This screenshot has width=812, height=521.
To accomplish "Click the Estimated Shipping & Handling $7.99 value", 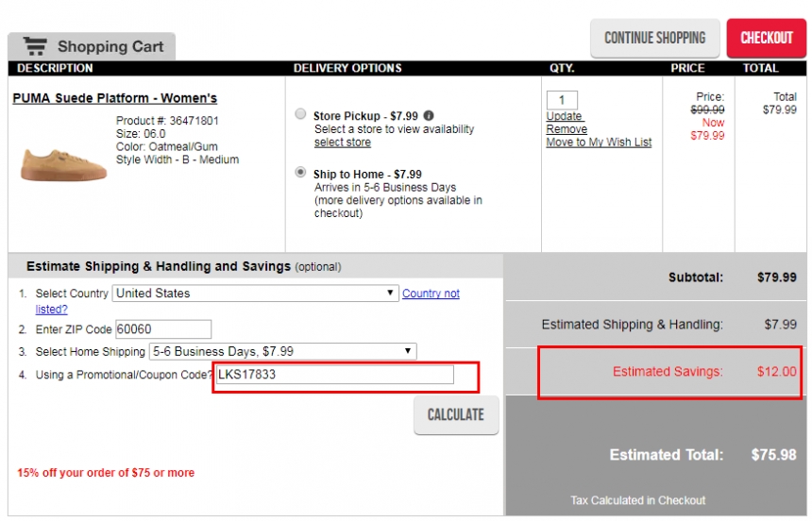I will tap(781, 325).
